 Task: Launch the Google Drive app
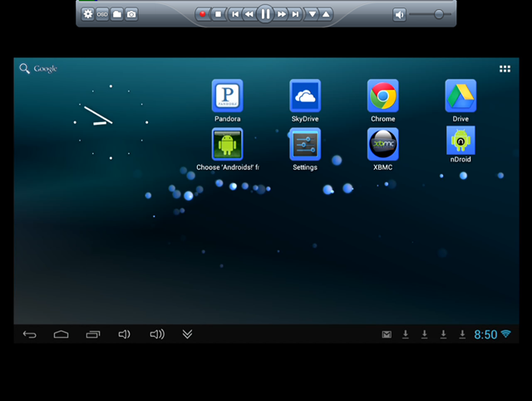[461, 101]
